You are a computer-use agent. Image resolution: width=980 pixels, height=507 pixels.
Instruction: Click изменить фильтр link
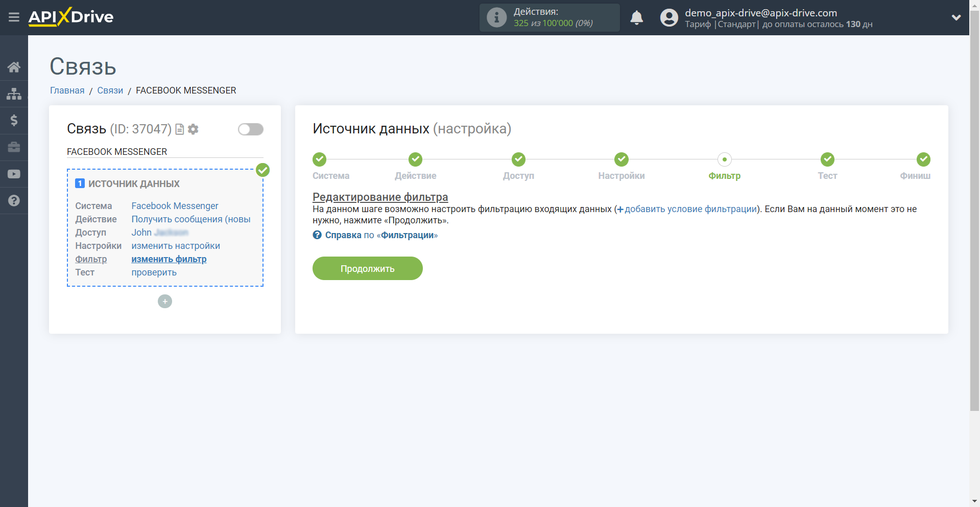(x=169, y=259)
